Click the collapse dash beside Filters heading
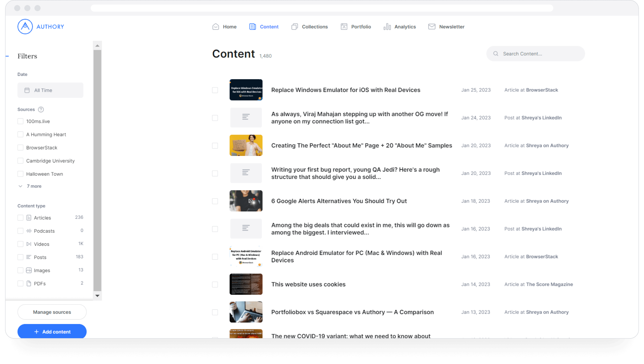This screenshot has height=364, width=644. pyautogui.click(x=7, y=56)
